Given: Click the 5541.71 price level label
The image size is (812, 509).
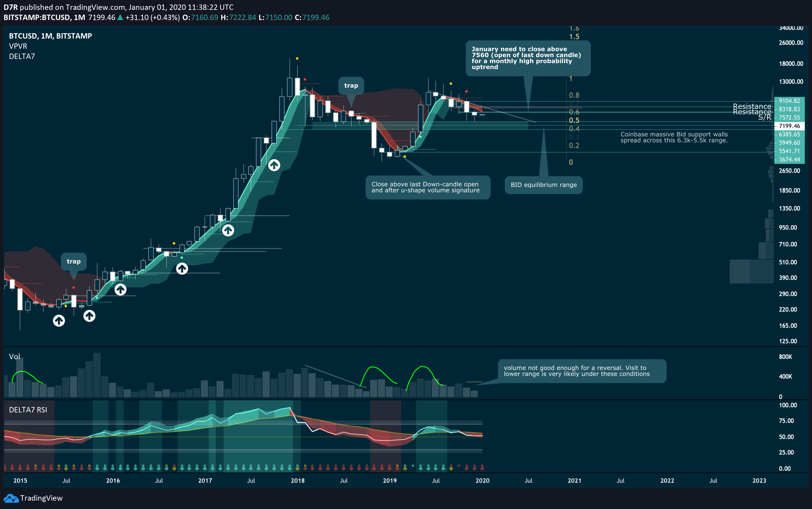Looking at the screenshot, I should click(789, 152).
